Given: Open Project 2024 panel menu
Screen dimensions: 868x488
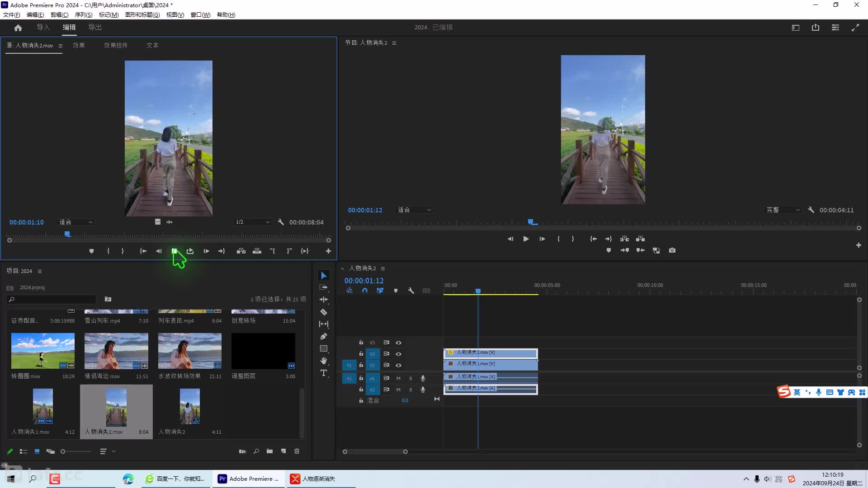Looking at the screenshot, I should click(40, 271).
